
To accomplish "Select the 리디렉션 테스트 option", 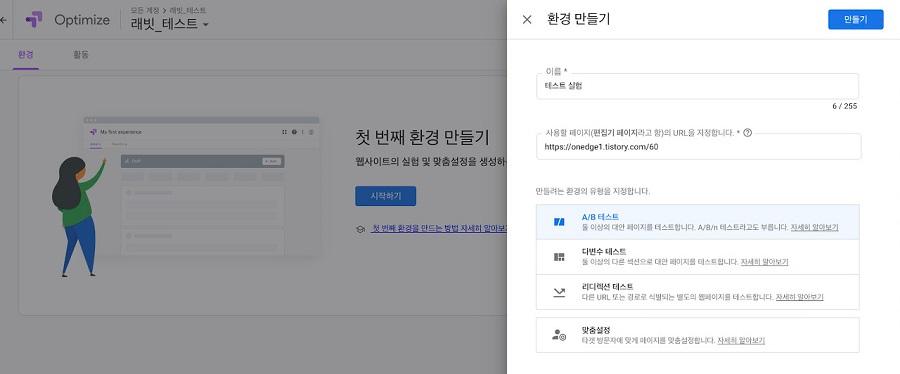I will [x=697, y=291].
